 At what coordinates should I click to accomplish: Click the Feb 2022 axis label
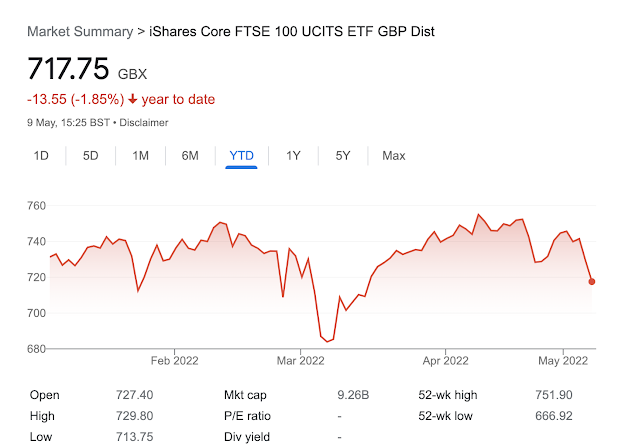(x=174, y=361)
